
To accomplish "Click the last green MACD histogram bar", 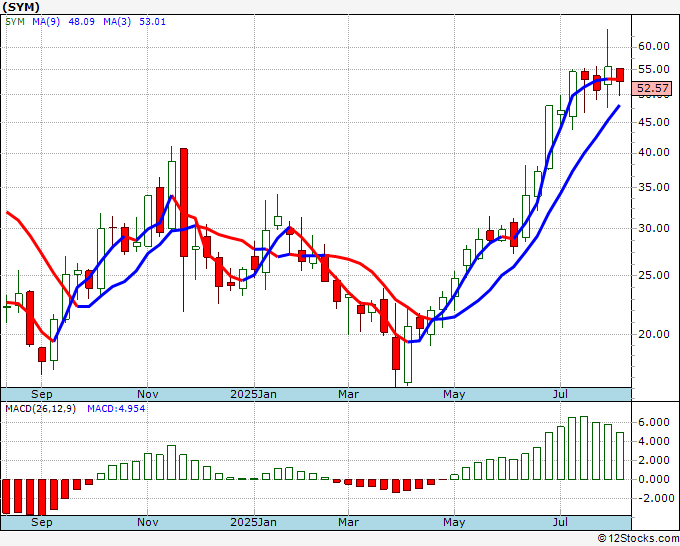I will click(x=620, y=456).
